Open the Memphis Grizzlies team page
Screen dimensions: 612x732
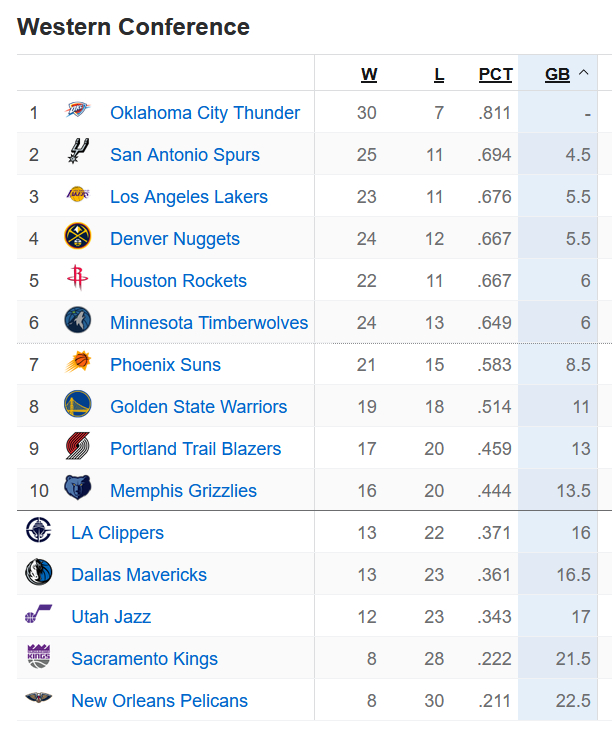(x=183, y=490)
